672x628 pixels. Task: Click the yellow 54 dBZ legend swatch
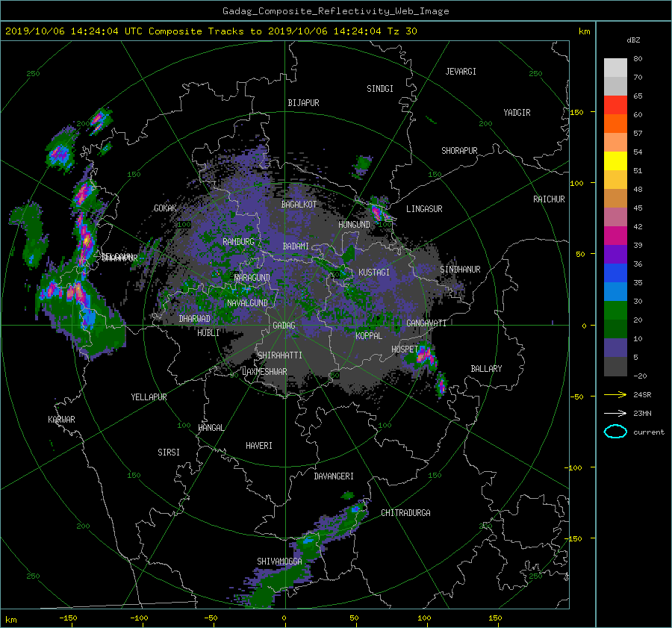pos(615,161)
